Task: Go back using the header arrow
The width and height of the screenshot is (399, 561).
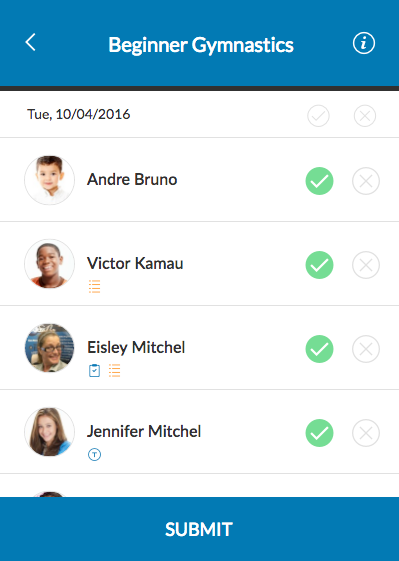Action: click(x=30, y=43)
